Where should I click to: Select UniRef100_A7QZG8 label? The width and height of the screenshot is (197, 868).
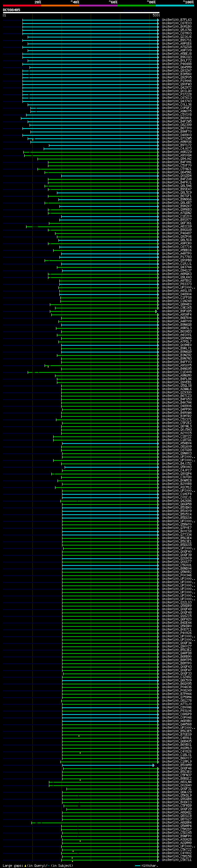[x=177, y=47]
